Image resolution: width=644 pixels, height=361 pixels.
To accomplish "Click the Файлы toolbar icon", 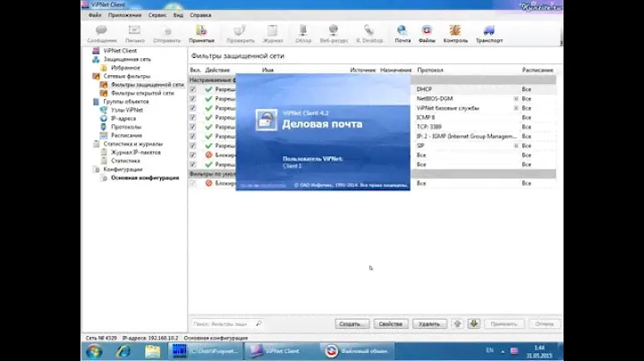I will 427,34.
